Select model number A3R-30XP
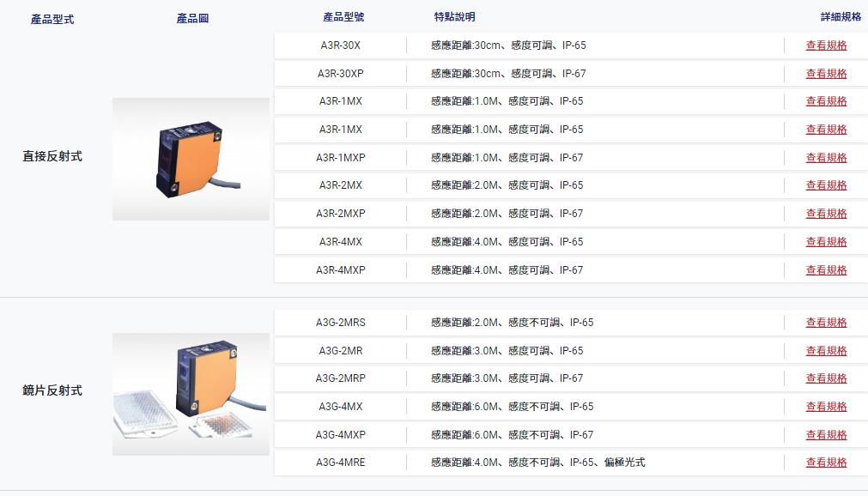868x496 pixels. 341,74
